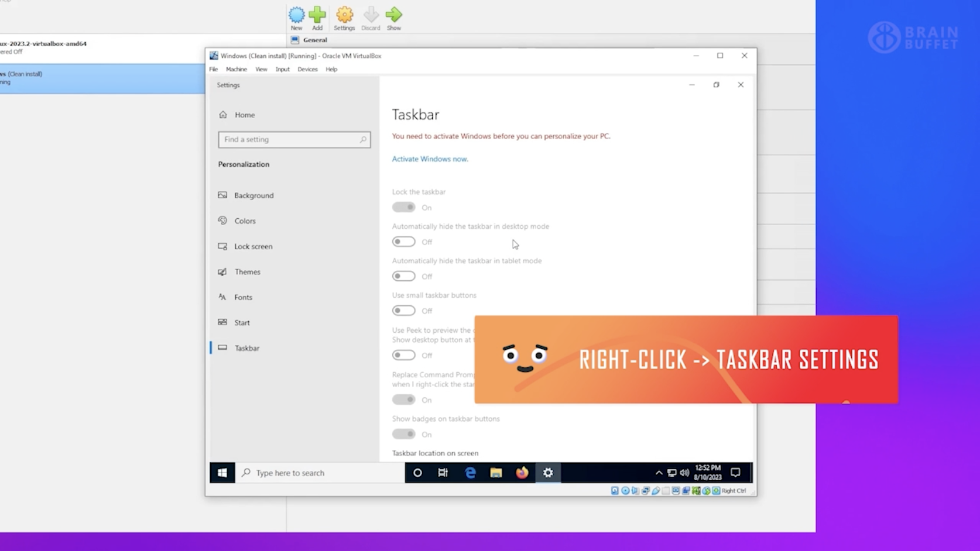The image size is (980, 551).
Task: Open the Machine menu
Action: [237, 69]
